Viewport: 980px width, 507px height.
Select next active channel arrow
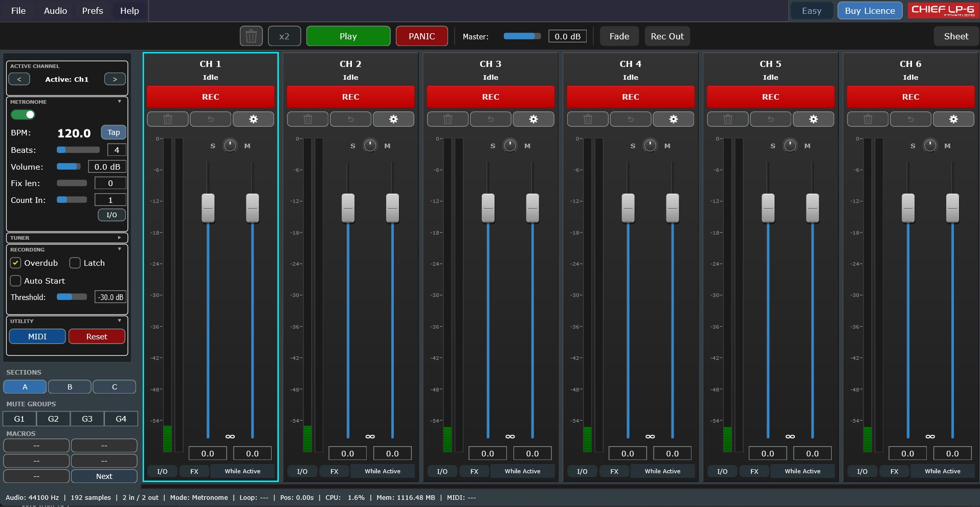(x=115, y=79)
